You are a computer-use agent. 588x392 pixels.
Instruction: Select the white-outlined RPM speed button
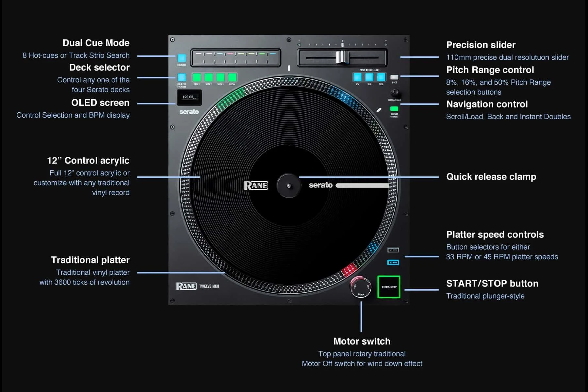coord(393,250)
